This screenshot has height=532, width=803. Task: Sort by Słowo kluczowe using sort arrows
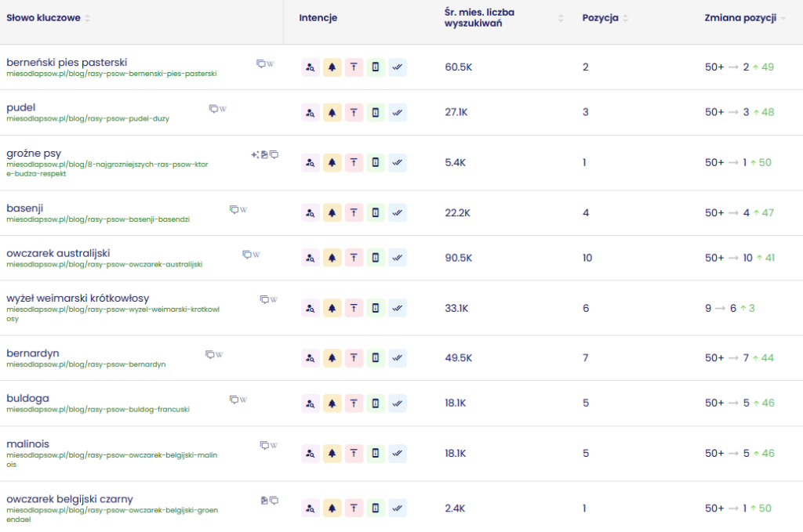(x=87, y=18)
